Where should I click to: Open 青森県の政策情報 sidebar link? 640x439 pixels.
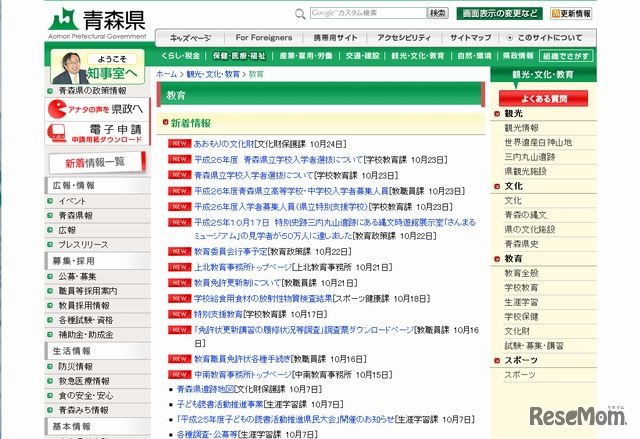point(92,91)
